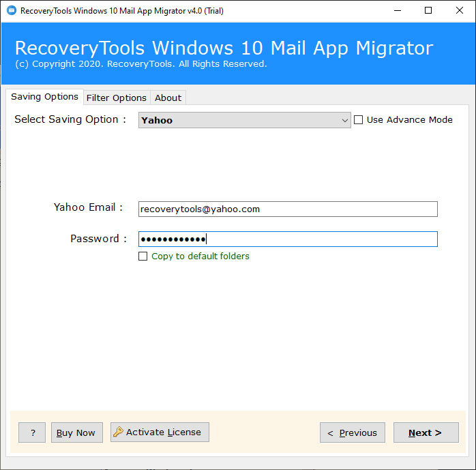Click the key icon on Activate License
This screenshot has width=476, height=470.
(118, 432)
